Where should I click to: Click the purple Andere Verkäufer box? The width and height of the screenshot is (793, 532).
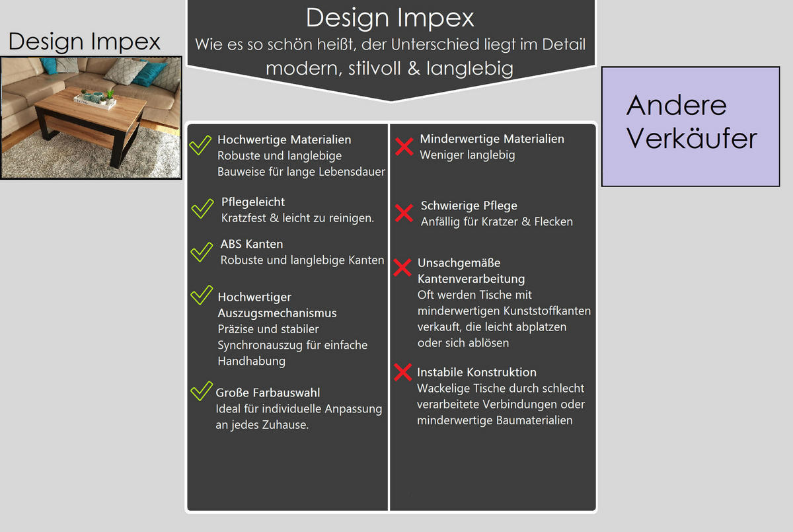pyautogui.click(x=691, y=126)
